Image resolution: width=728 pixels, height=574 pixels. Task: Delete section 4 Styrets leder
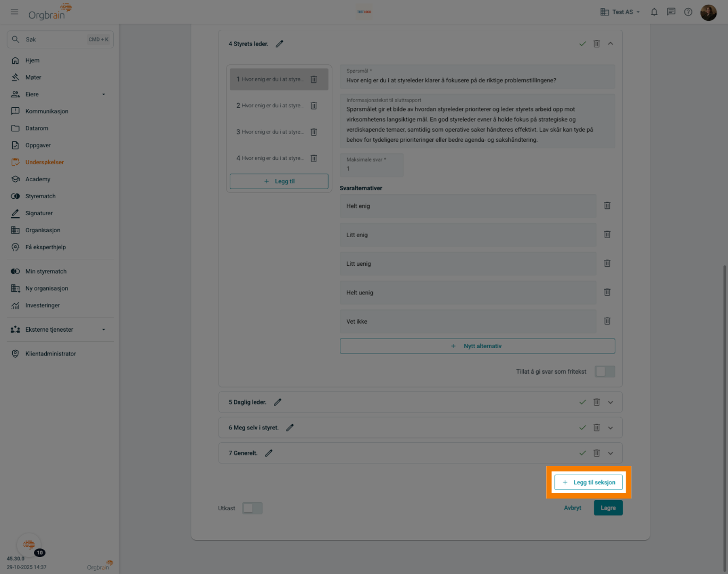(597, 44)
